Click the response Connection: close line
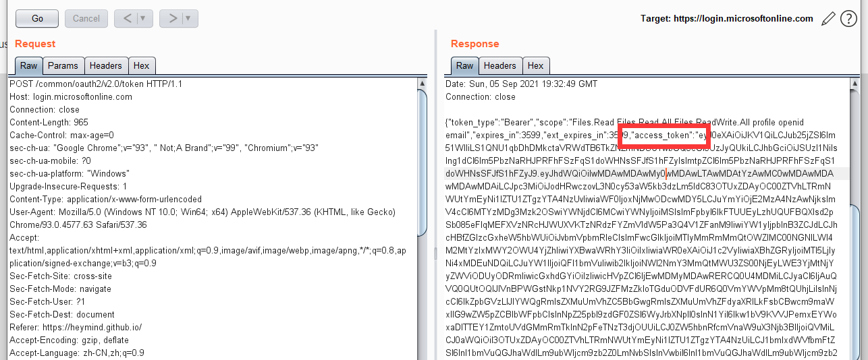Viewport: 868px width, 360px height. click(480, 96)
